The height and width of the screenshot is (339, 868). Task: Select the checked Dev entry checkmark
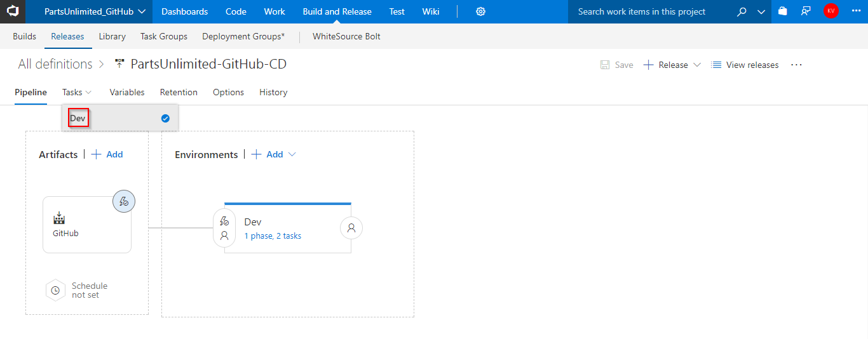coord(165,118)
